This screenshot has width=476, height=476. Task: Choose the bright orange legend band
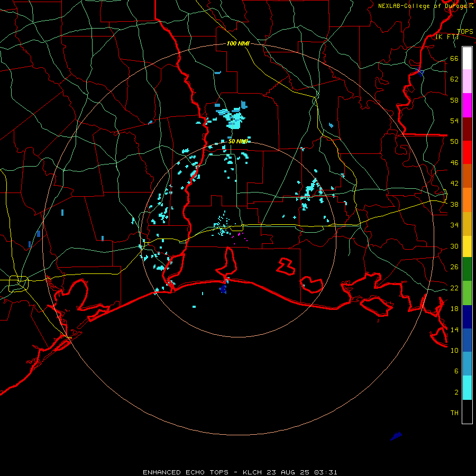[467, 200]
